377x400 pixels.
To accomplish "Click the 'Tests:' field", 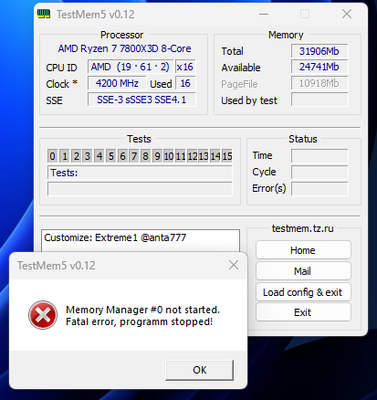I will pyautogui.click(x=140, y=173).
